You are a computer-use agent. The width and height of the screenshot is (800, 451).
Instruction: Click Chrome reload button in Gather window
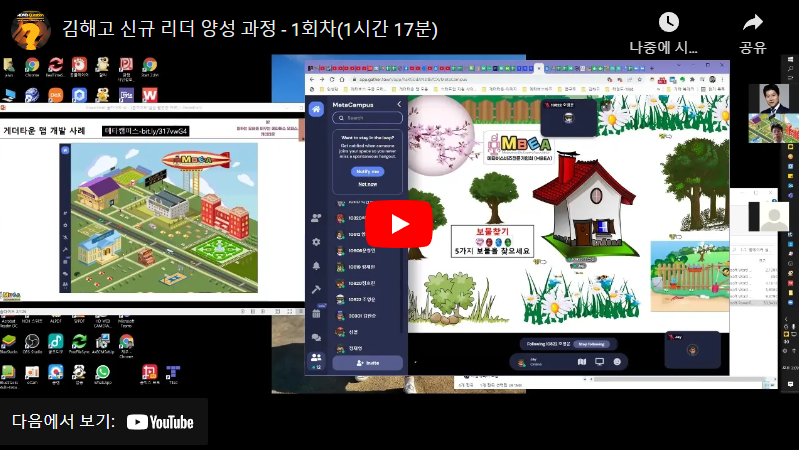pyautogui.click(x=332, y=80)
